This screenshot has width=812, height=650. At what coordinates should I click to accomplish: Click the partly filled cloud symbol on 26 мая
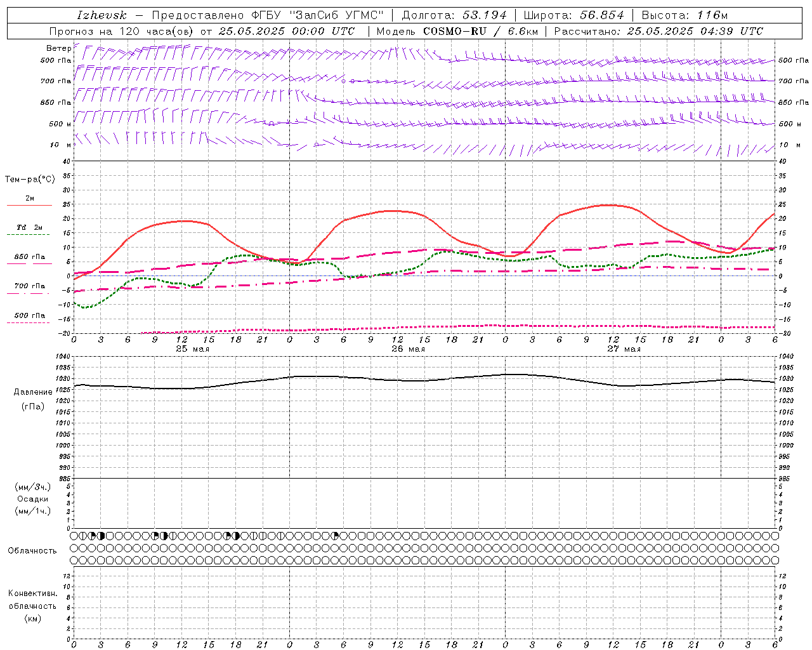pos(335,536)
